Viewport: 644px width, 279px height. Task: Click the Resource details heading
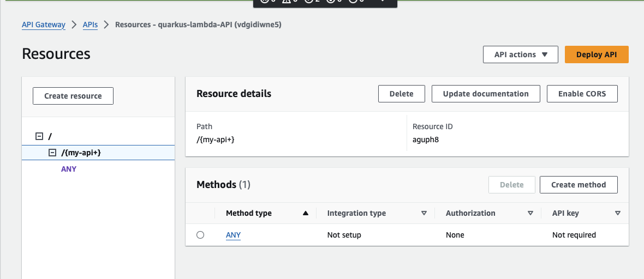click(x=234, y=94)
